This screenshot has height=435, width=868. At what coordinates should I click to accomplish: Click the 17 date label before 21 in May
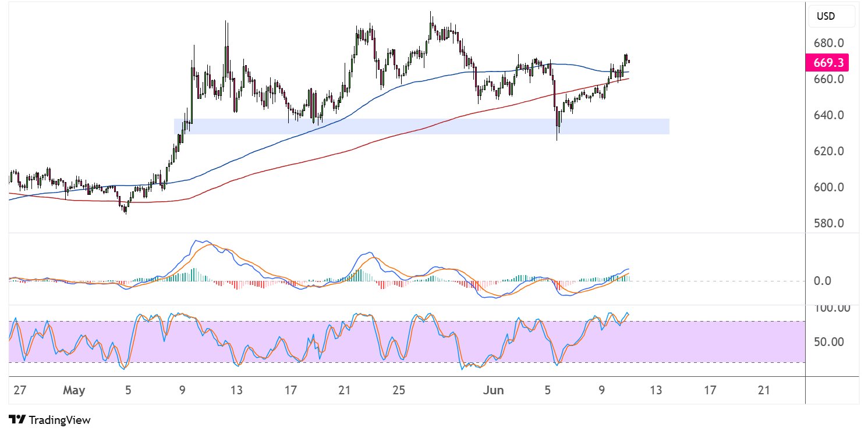[x=290, y=390]
